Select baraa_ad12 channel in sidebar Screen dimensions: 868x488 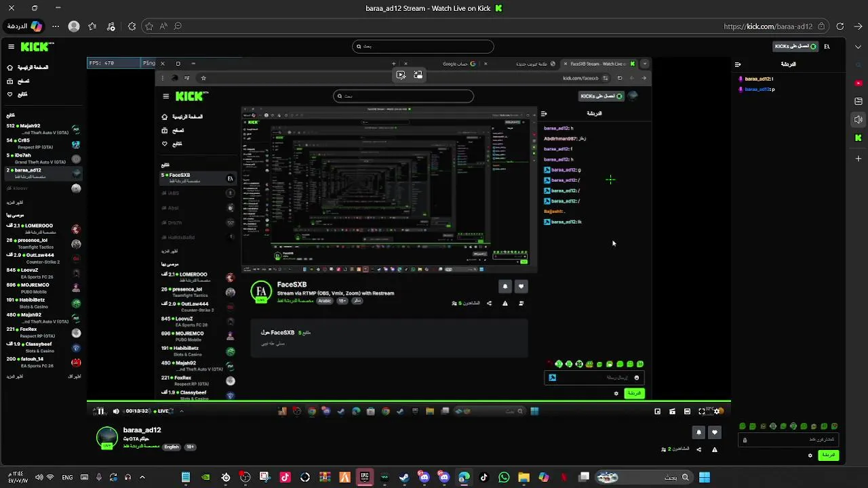tap(43, 174)
